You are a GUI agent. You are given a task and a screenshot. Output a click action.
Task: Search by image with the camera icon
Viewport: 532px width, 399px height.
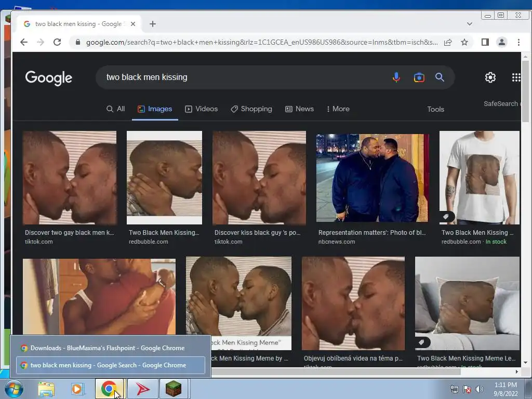tap(419, 78)
